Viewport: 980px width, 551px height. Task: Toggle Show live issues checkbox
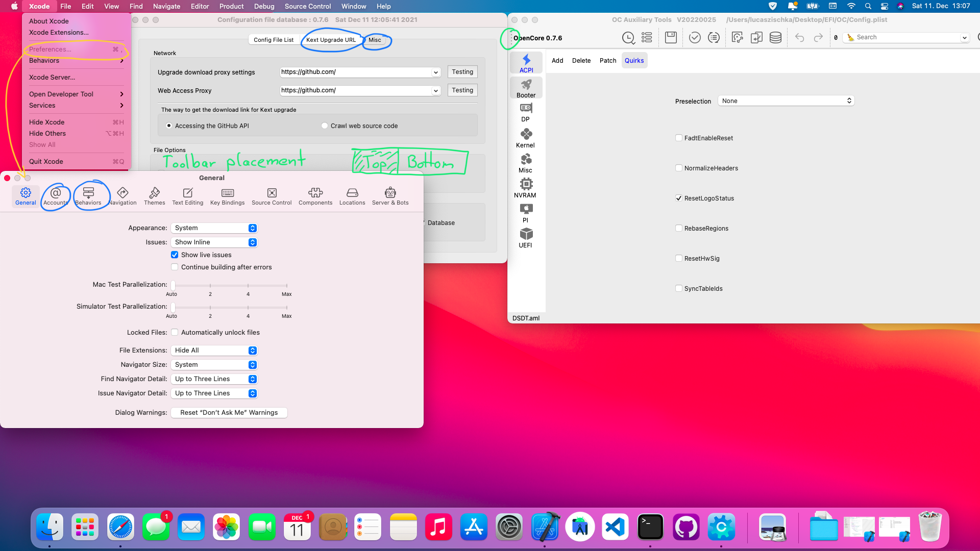pos(175,255)
